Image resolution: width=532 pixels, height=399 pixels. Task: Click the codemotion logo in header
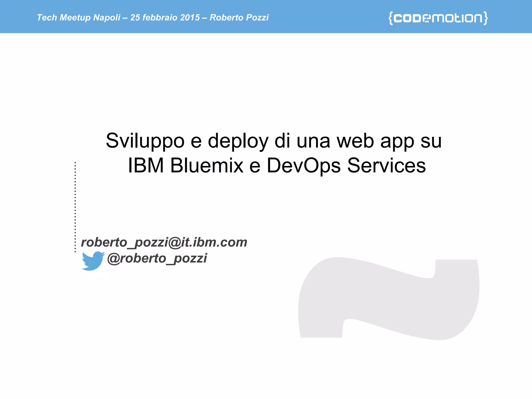[x=438, y=18]
